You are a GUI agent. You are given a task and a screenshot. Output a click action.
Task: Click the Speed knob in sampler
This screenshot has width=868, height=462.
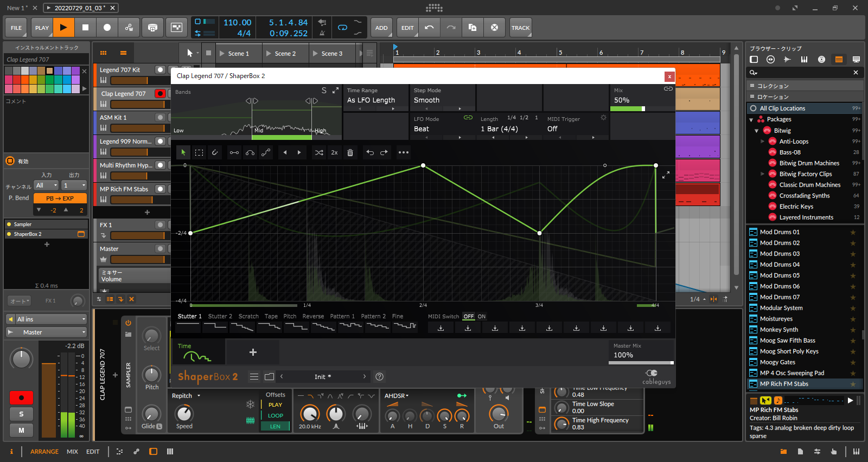pyautogui.click(x=184, y=413)
